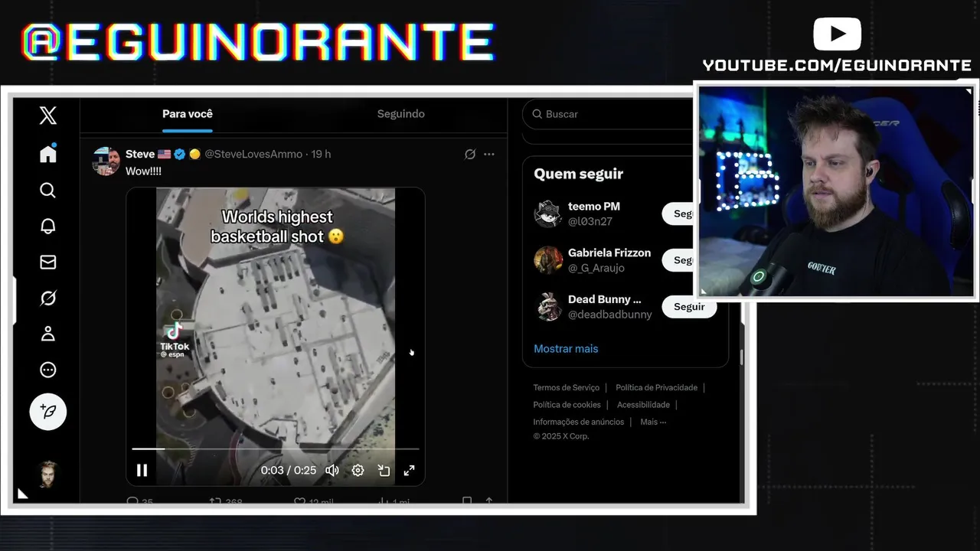Open the Notifications bell icon
Viewport: 980px width, 551px height.
(47, 226)
